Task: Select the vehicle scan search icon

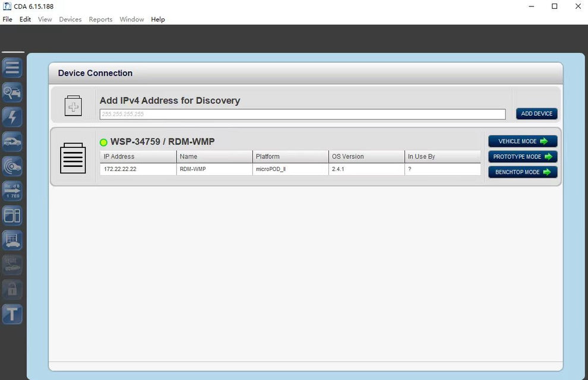Action: (12, 93)
